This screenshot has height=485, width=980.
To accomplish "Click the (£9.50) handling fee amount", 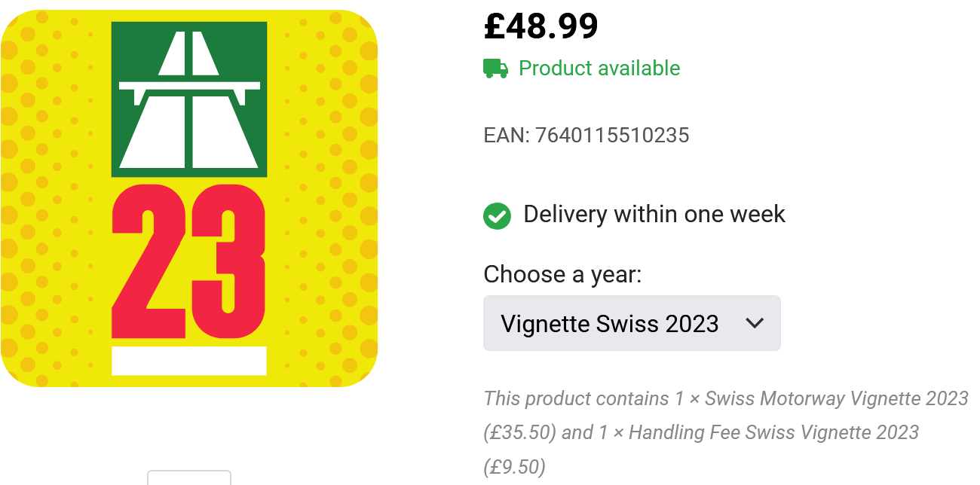I will (514, 468).
